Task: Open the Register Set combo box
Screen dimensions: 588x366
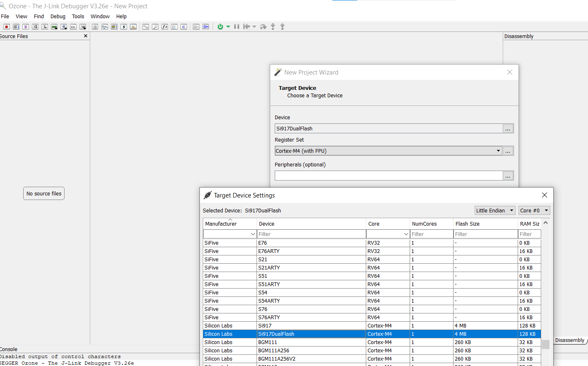Action: pos(388,151)
